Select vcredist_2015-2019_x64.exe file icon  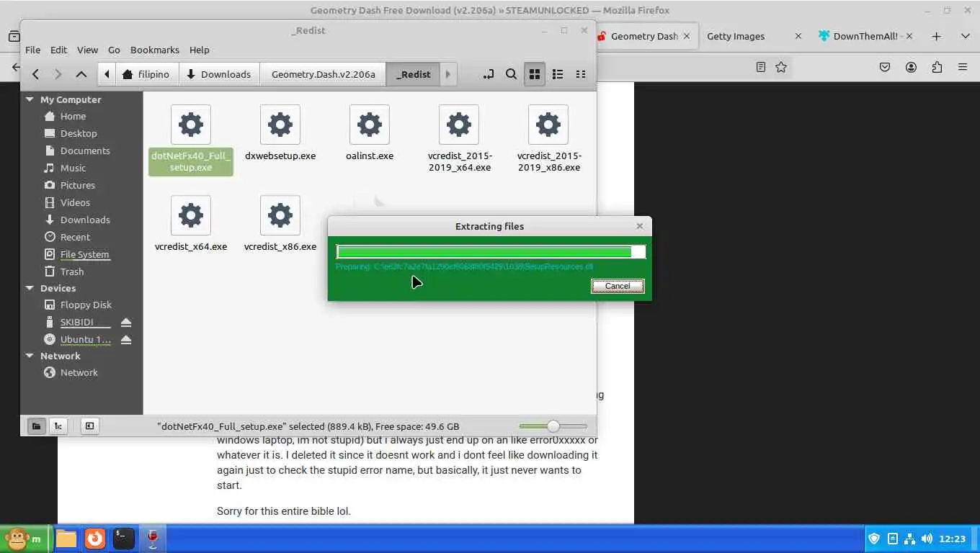click(459, 125)
